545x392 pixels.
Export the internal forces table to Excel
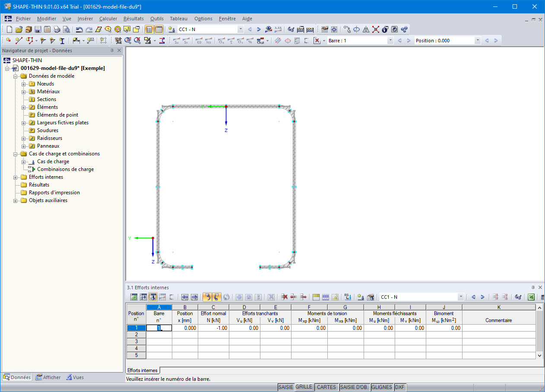[531, 297]
